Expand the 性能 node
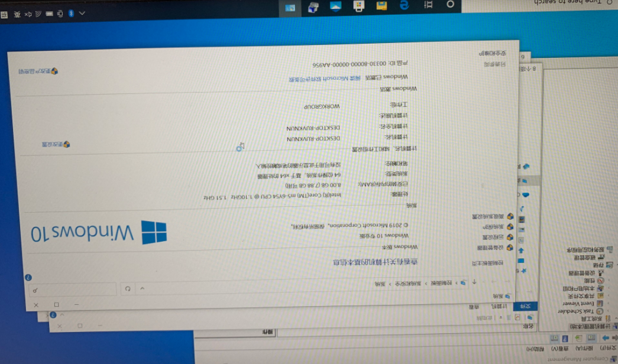The image size is (618, 364). click(x=608, y=281)
